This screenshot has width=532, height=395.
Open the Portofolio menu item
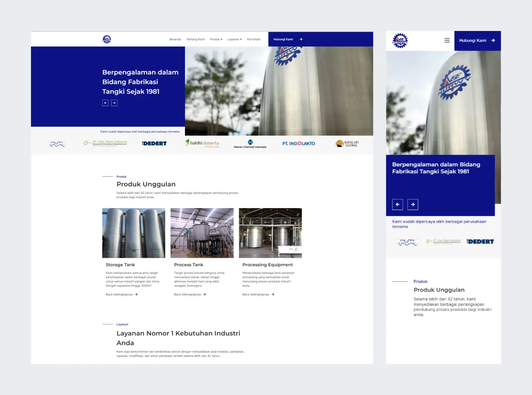coord(254,39)
